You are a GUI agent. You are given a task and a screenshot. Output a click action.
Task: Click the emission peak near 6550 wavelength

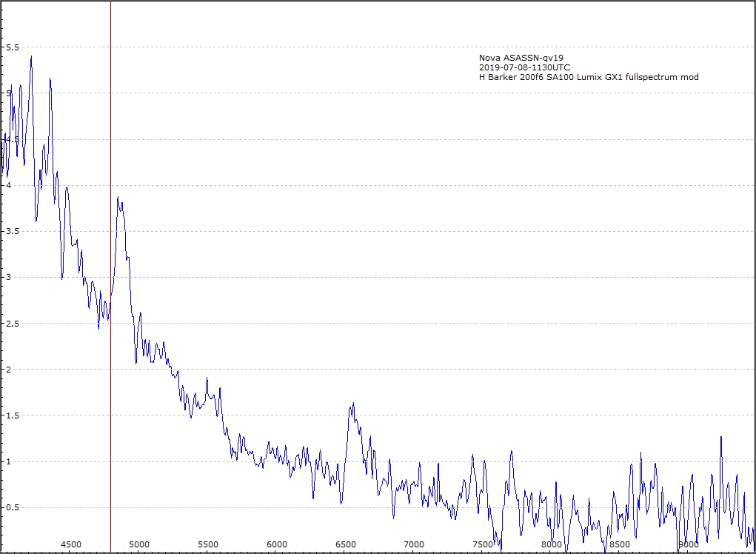[x=353, y=404]
